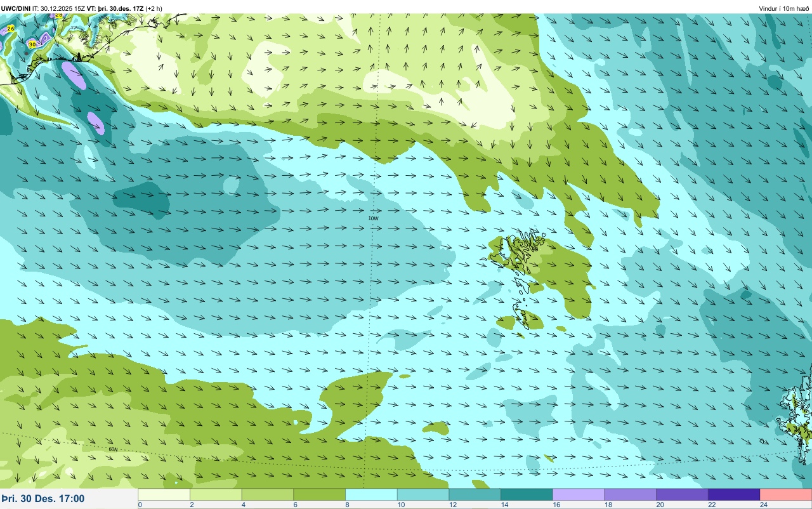Viewport: 812px width, 509px height.
Task: Click the pink above-24 legend swatch
Action: pos(786,494)
